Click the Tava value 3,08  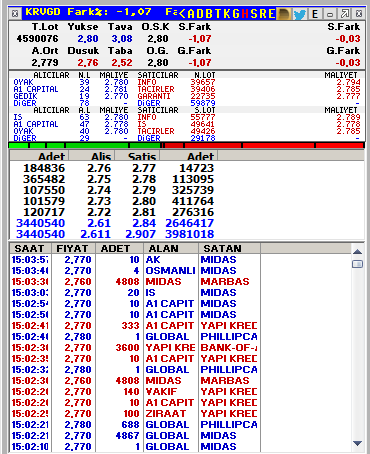[122, 39]
